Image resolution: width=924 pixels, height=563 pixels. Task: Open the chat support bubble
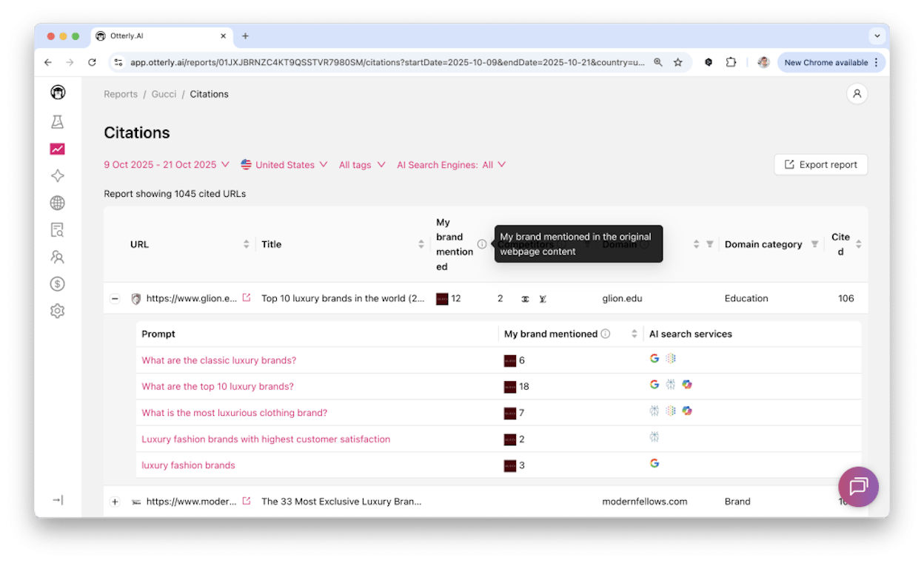[x=858, y=487]
